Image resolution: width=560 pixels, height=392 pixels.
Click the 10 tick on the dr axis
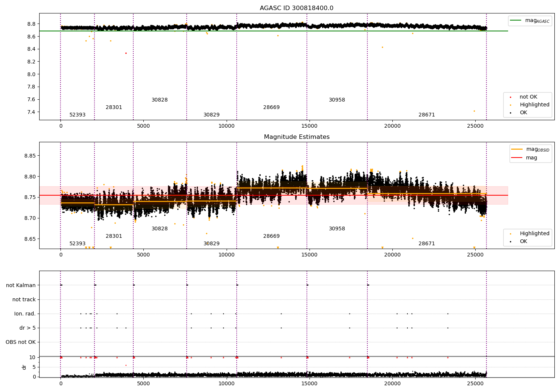(32, 358)
